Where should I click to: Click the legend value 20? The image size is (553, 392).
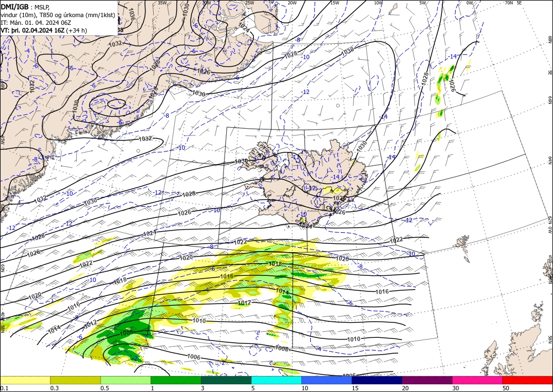[x=405, y=388]
